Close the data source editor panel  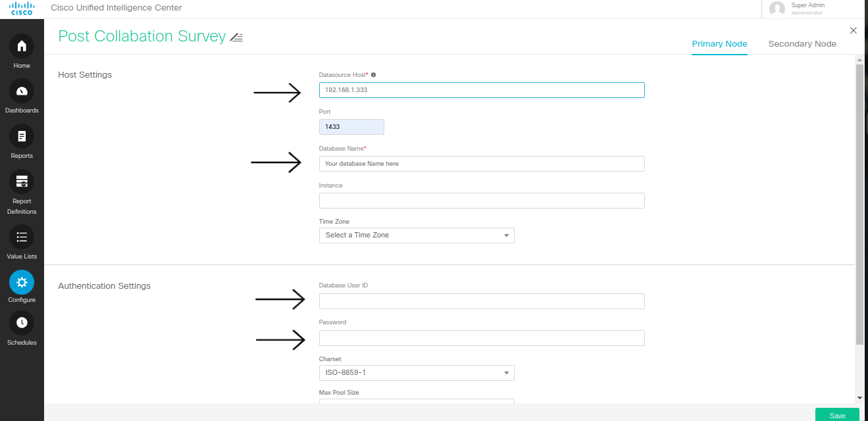(x=854, y=30)
